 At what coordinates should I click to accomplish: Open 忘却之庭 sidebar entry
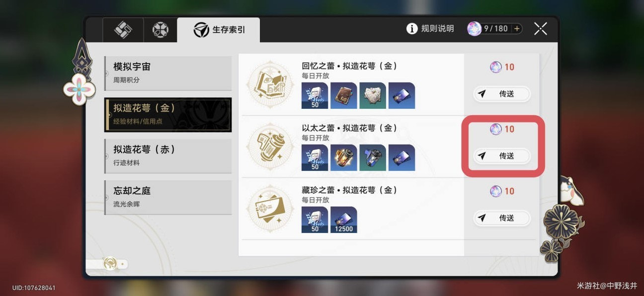168,197
